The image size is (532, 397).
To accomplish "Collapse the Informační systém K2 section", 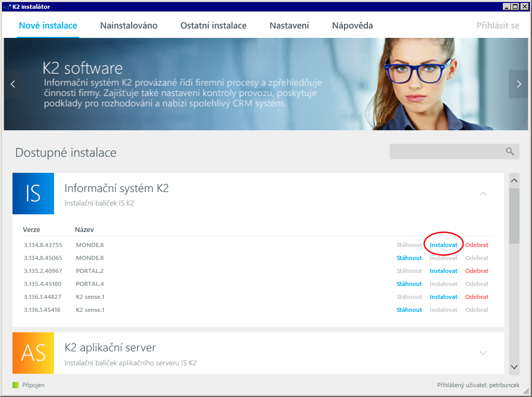I will click(x=483, y=194).
